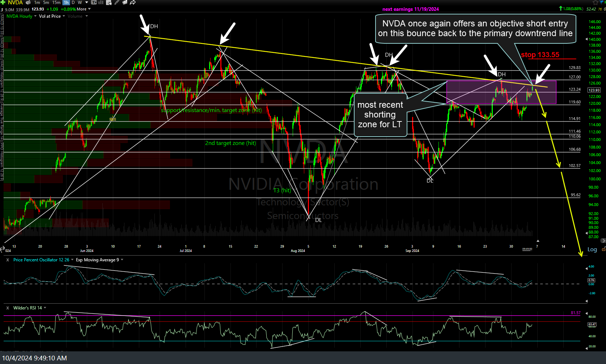
Task: Click the green plus add-symbol icon
Action: click(3, 3)
